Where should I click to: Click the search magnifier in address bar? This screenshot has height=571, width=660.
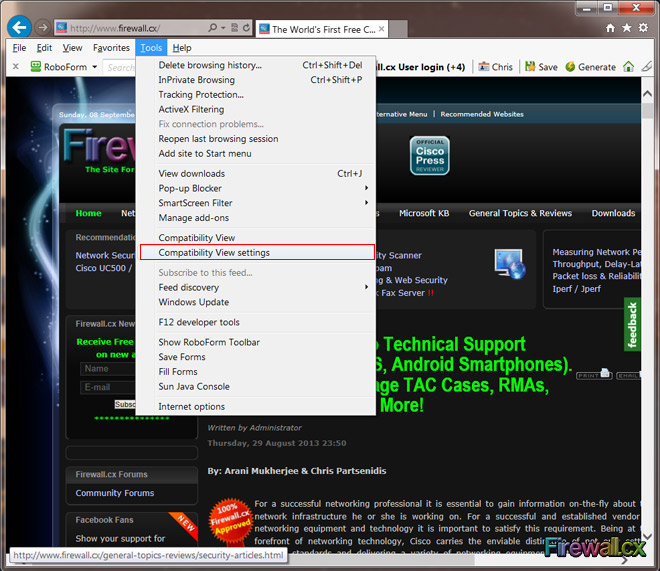pos(213,28)
